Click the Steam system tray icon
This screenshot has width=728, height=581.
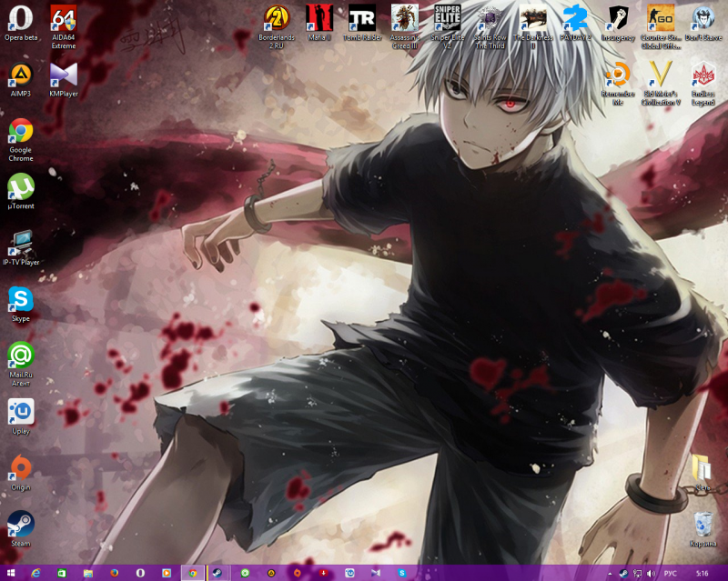point(623,574)
